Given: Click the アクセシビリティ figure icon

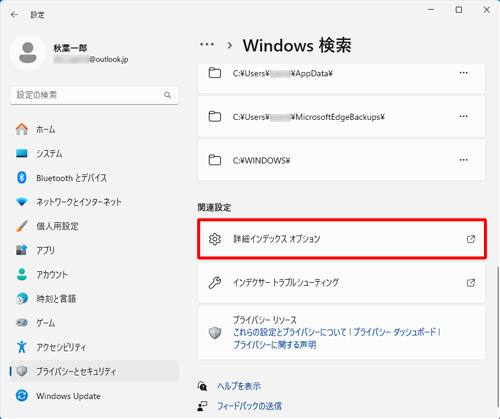Looking at the screenshot, I should [x=22, y=347].
